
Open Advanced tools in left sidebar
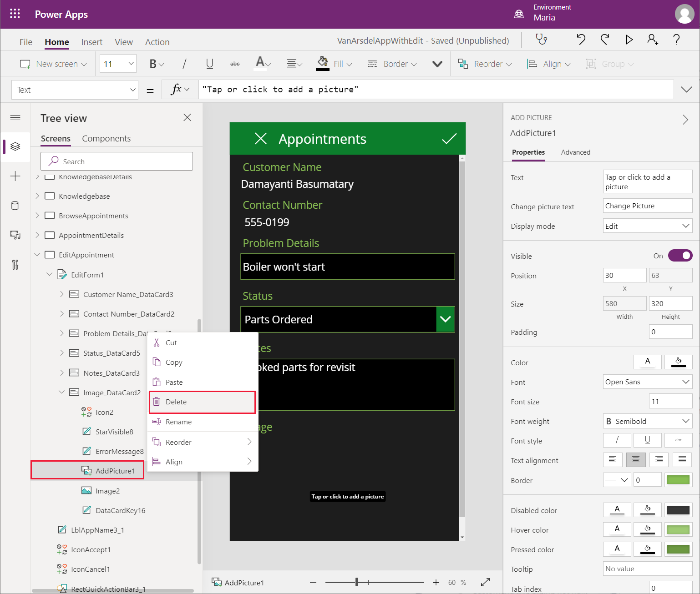(15, 264)
